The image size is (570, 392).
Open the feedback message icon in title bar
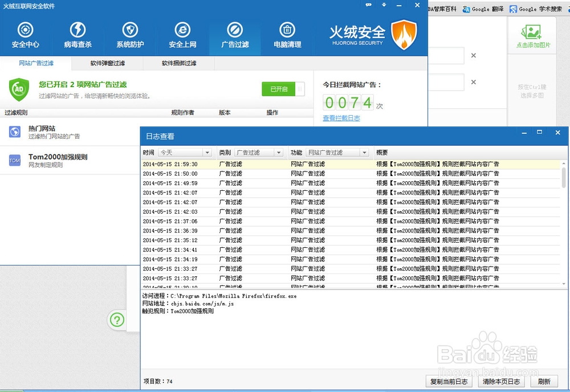point(369,5)
